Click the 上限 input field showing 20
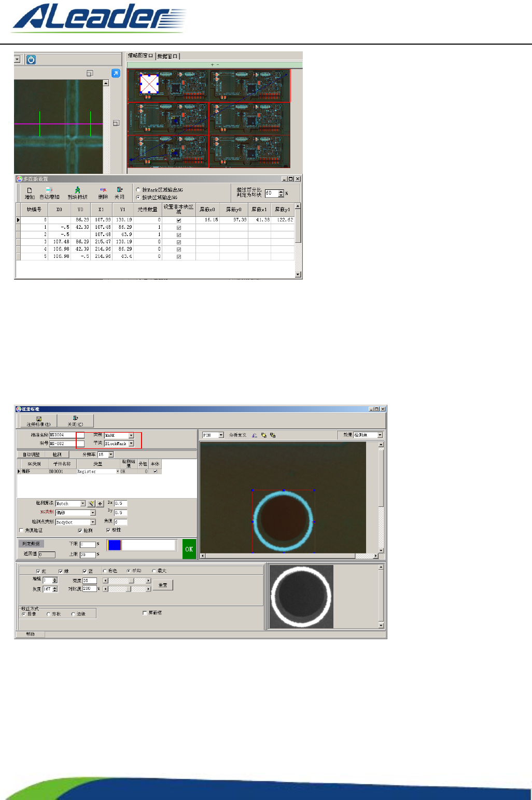 pyautogui.click(x=88, y=555)
